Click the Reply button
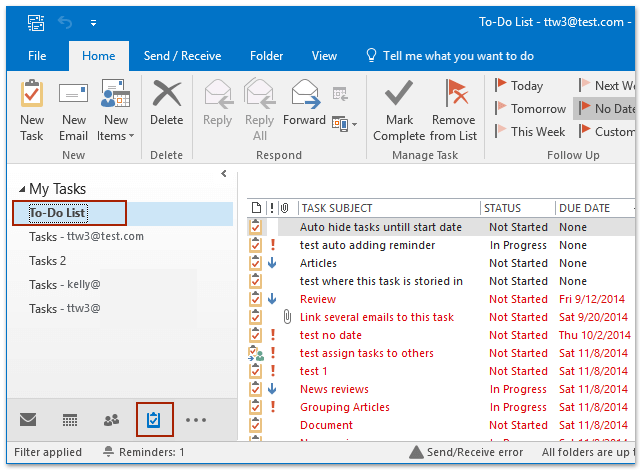The height and width of the screenshot is (470, 640). point(218,103)
